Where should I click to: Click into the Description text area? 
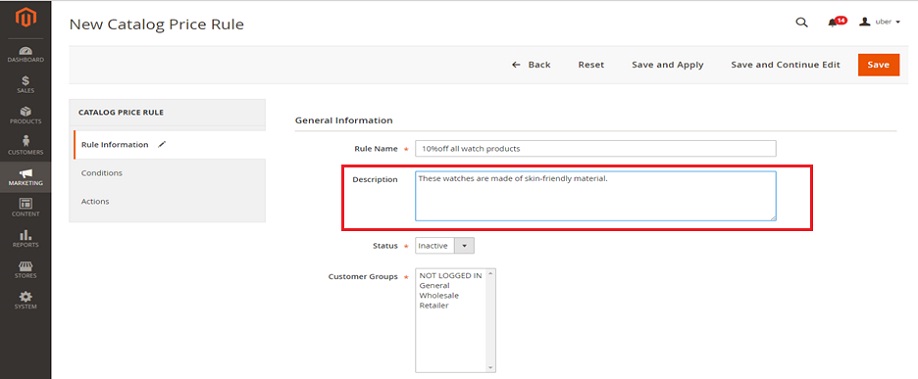coord(595,196)
